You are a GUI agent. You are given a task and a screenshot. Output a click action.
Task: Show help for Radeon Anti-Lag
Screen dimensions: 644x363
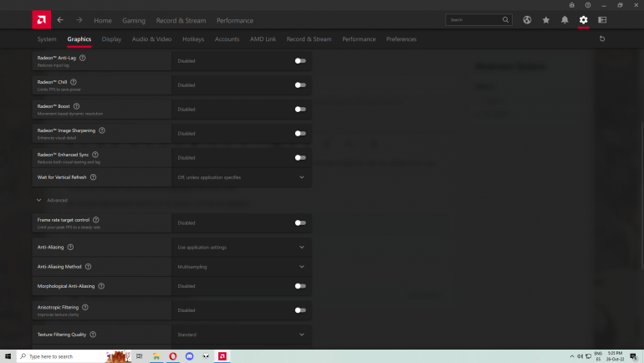83,58
